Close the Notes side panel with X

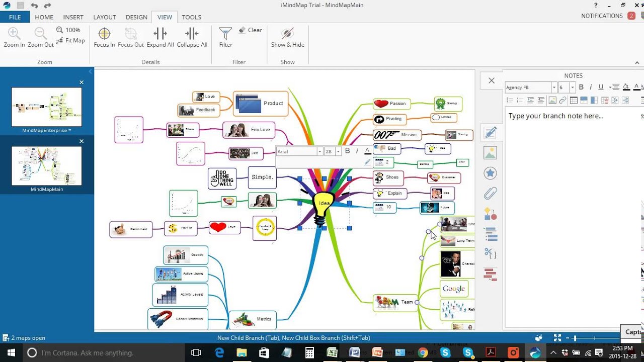click(x=492, y=80)
